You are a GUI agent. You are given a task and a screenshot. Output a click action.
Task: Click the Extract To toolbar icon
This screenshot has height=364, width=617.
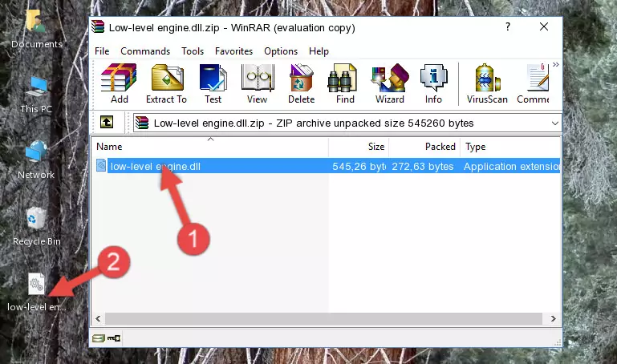click(x=166, y=83)
